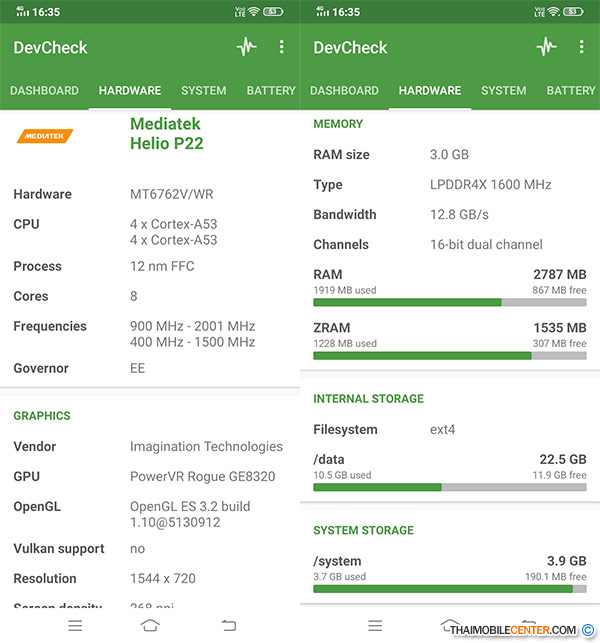The height and width of the screenshot is (643, 600).
Task: Tap the Wi-Fi indicator in right status bar
Action: tap(554, 12)
